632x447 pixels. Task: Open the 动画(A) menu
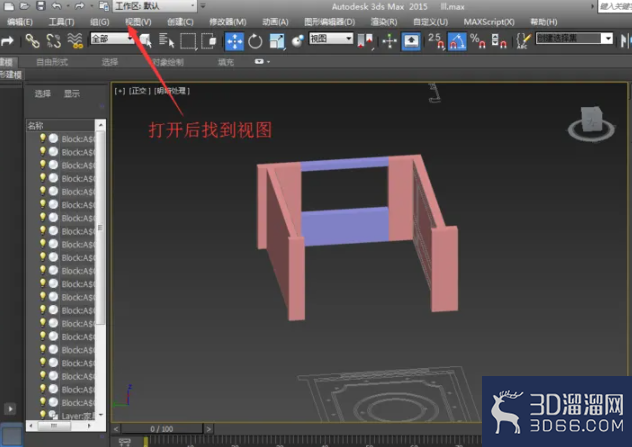[275, 22]
